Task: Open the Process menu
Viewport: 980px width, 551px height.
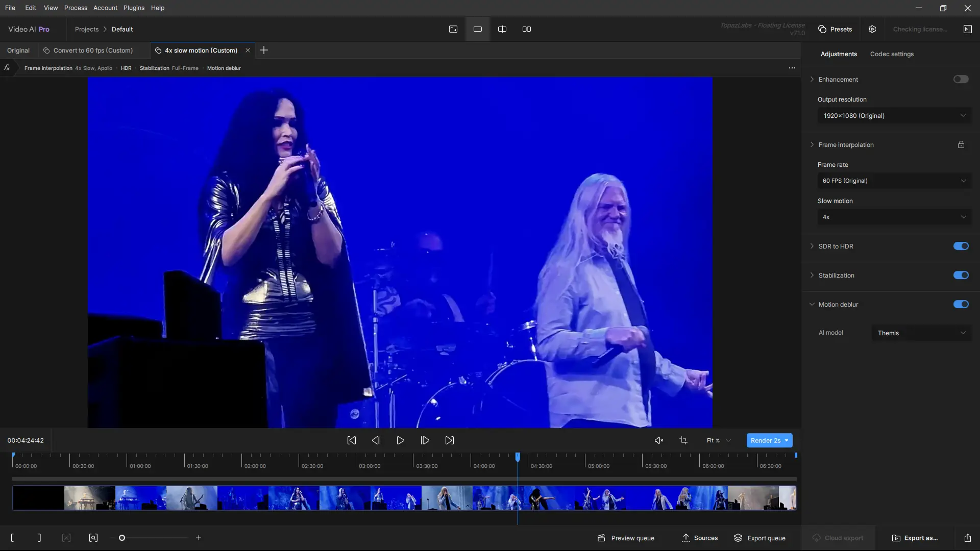Action: [76, 8]
